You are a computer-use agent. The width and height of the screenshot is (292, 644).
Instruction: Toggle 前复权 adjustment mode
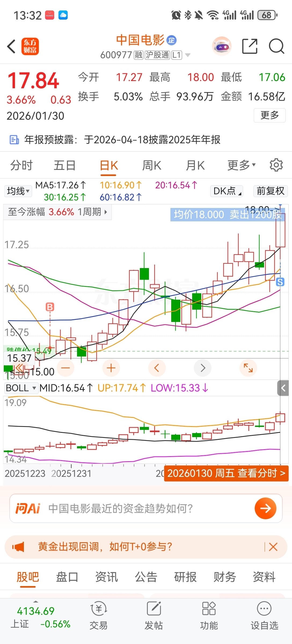271,191
